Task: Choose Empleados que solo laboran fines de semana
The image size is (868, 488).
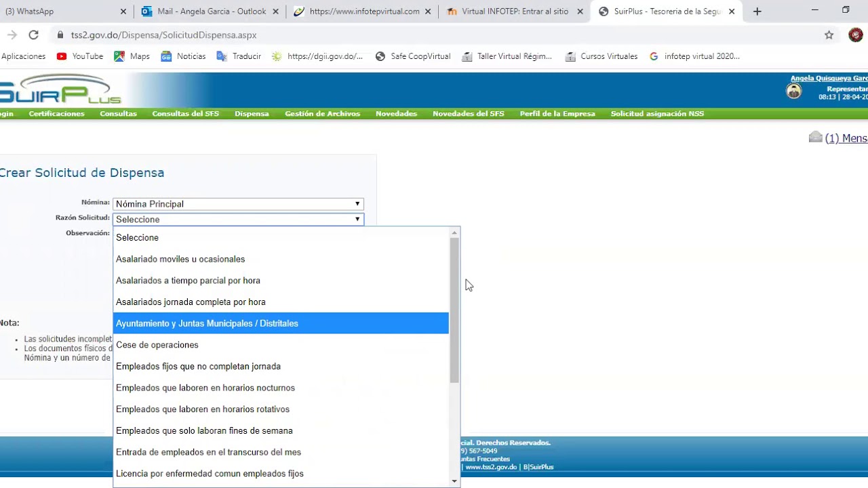Action: (x=281, y=431)
